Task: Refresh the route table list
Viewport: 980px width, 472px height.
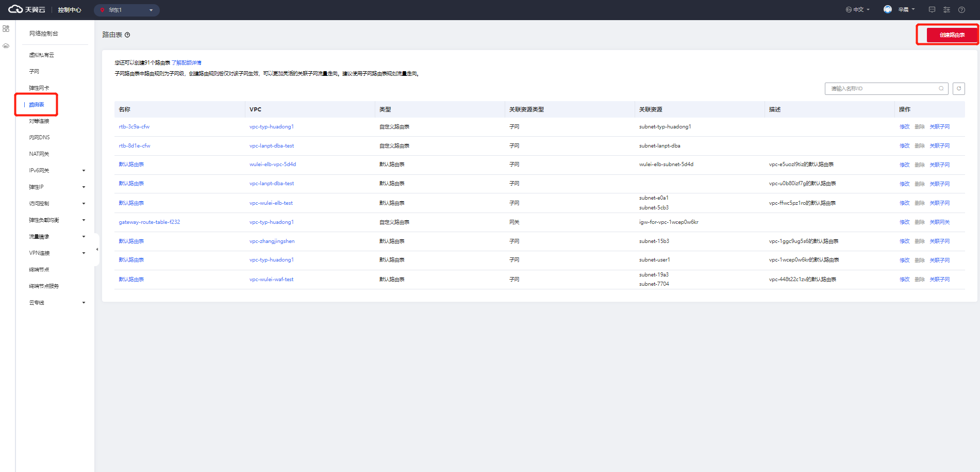Action: (958, 89)
